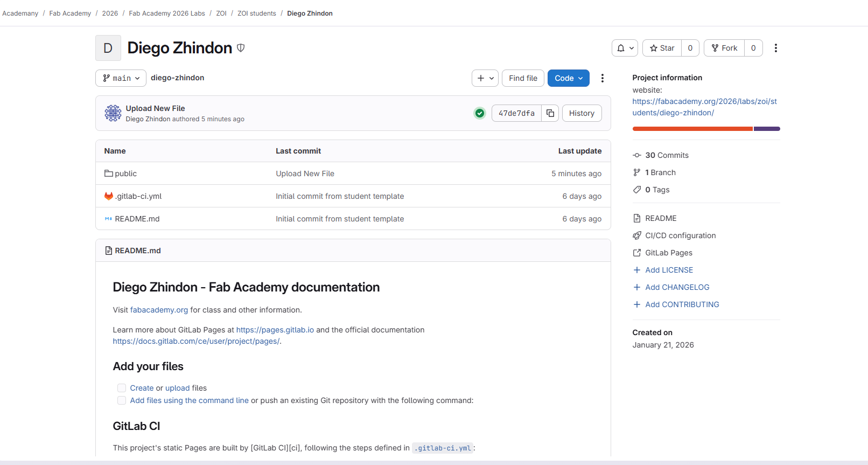
Task: Open the plus add-file dropdown
Action: (485, 78)
